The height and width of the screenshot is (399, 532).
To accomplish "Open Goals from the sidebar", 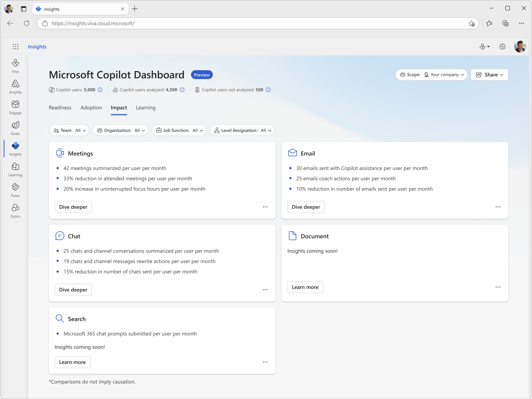I will click(x=15, y=128).
